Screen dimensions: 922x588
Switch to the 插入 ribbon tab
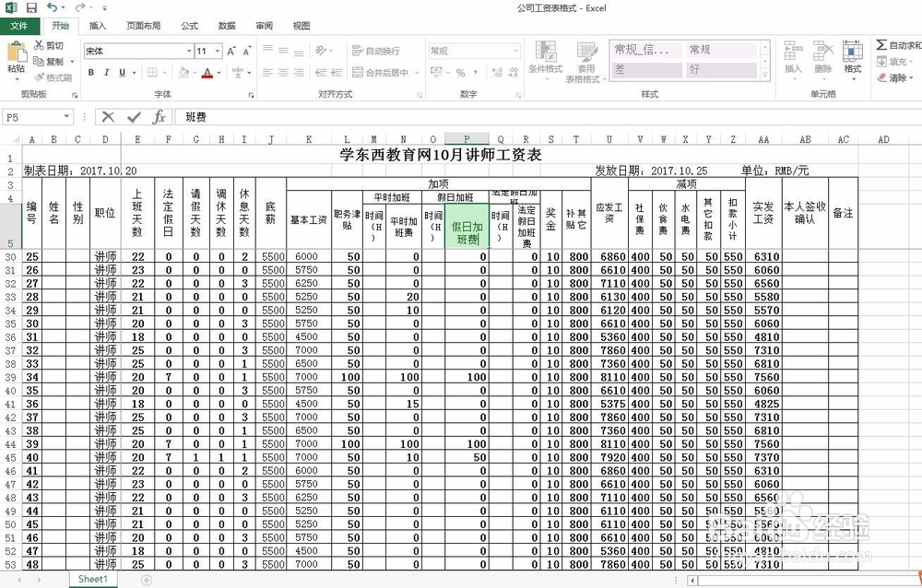(x=99, y=26)
